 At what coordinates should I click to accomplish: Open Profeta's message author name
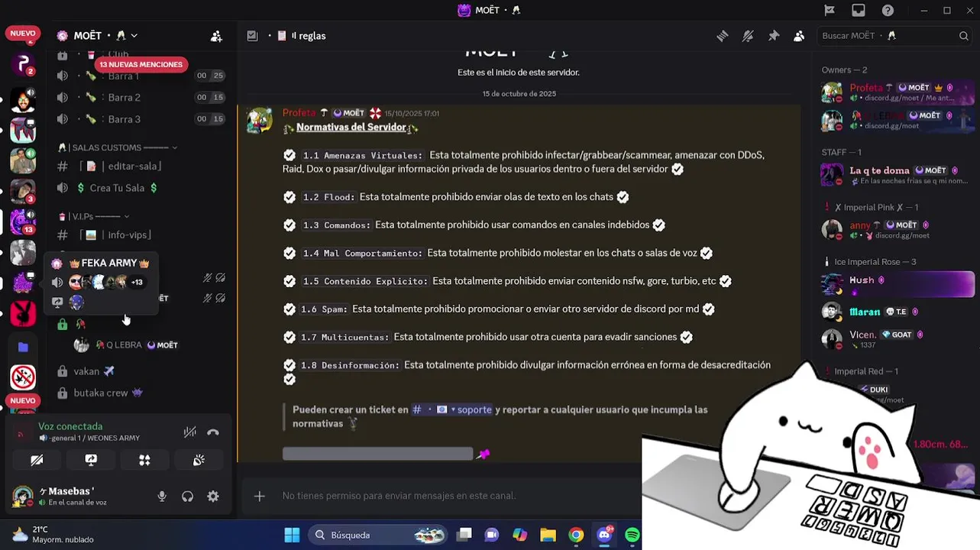tap(299, 113)
